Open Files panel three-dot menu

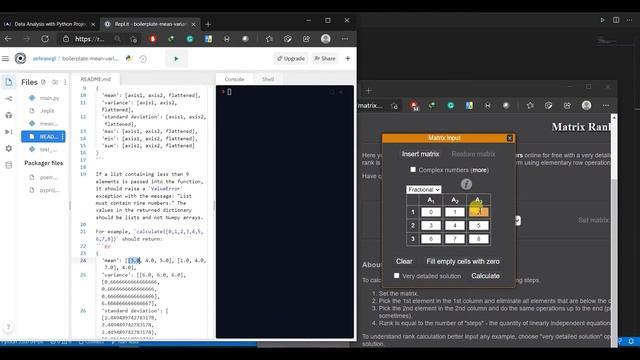65,82
